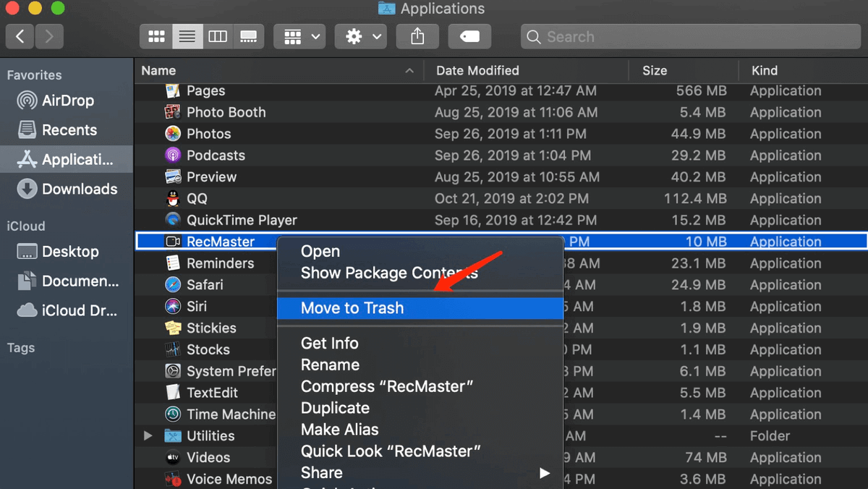Click the Tags section heading in sidebar
This screenshot has width=868, height=489.
pos(20,347)
